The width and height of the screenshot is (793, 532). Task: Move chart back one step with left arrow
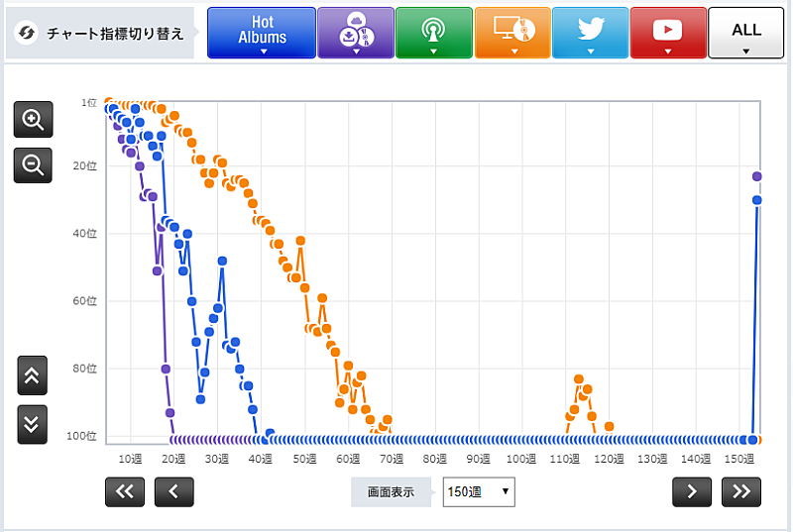pos(173,490)
